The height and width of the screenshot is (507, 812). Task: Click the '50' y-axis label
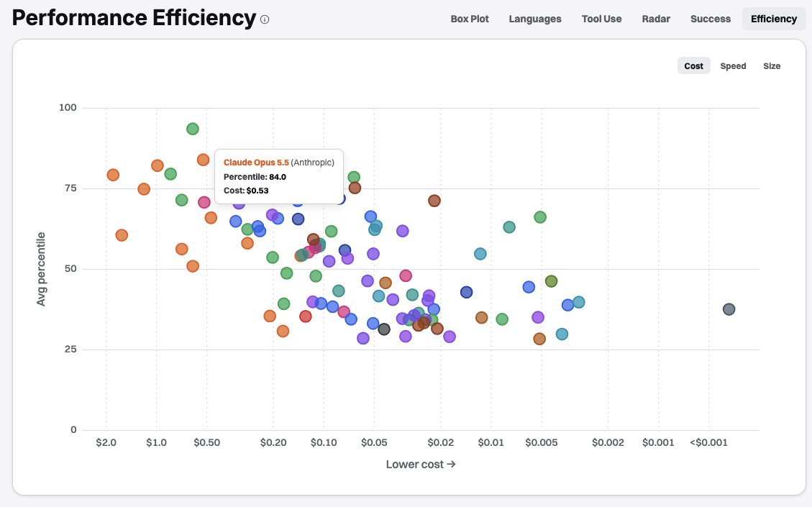click(x=70, y=269)
